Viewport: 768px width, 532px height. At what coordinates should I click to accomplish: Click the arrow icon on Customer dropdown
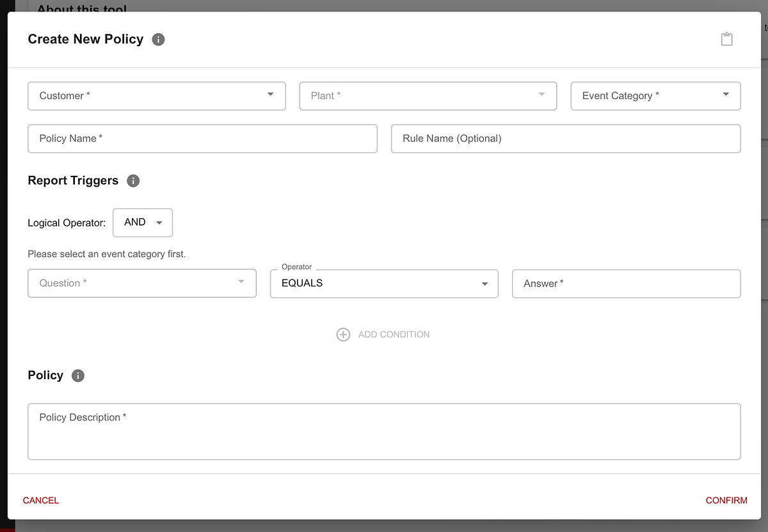271,95
